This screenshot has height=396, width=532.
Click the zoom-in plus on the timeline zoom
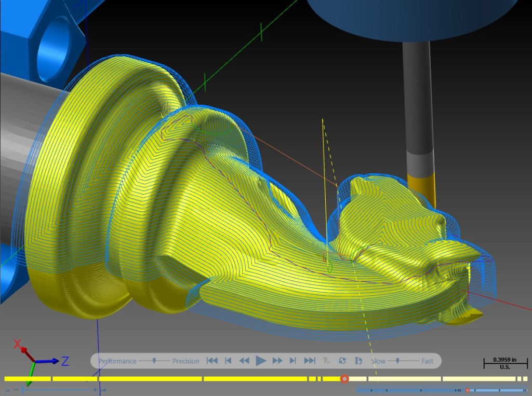[95, 390]
